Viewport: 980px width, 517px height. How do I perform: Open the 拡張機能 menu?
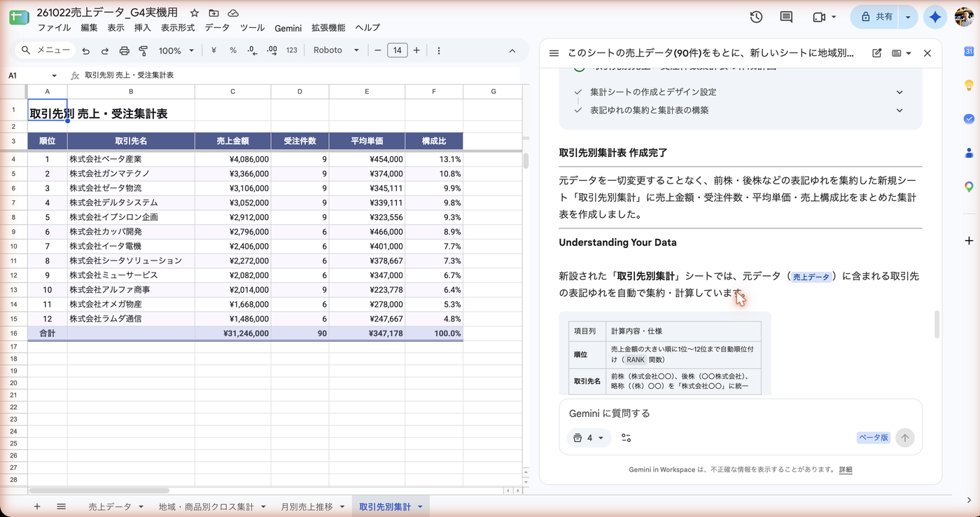tap(328, 28)
